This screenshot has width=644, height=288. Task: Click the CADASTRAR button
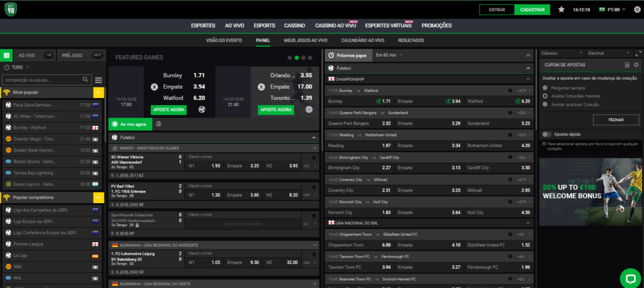[x=532, y=9]
